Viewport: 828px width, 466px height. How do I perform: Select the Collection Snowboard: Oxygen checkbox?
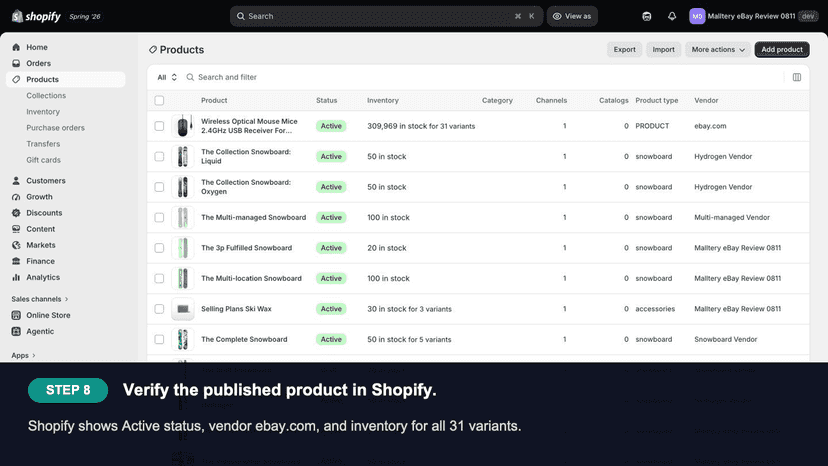click(159, 187)
